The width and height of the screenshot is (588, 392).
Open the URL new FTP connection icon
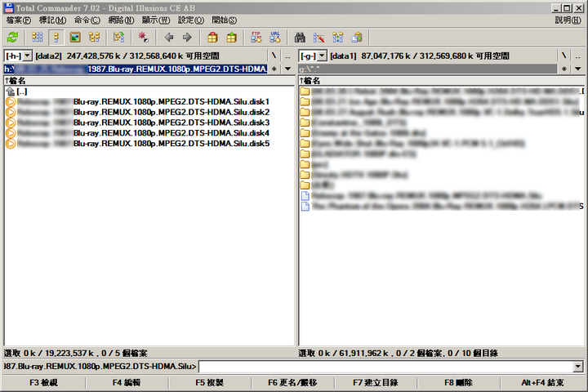[x=275, y=37]
